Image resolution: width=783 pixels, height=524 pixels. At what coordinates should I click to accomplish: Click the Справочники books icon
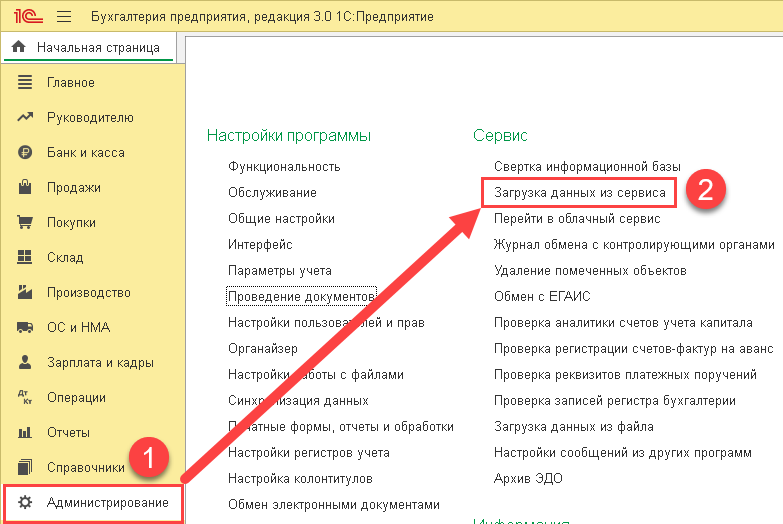25,467
